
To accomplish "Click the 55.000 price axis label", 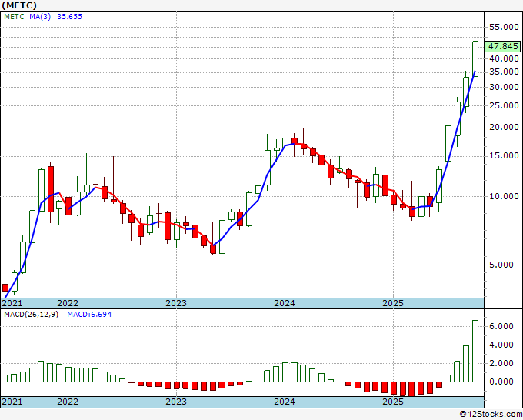I will click(x=504, y=28).
